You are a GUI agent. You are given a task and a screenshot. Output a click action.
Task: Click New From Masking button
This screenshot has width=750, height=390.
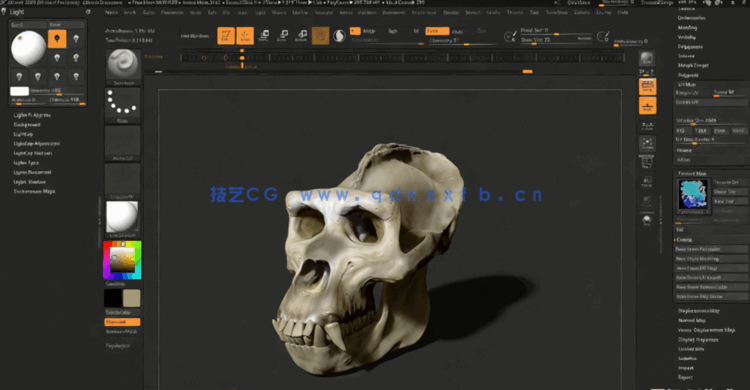click(711, 259)
